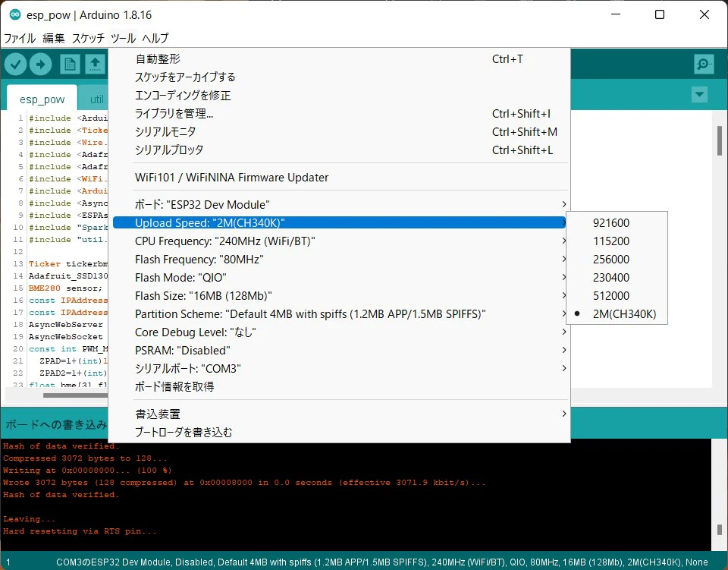Open シリアルモニタ menu entry
This screenshot has height=570, width=728.
340,132
